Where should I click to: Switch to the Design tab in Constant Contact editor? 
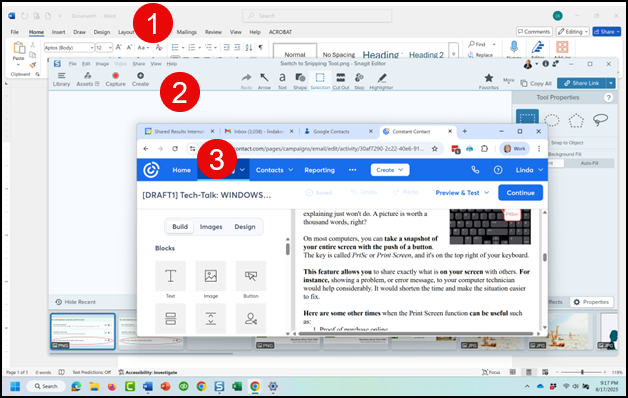point(245,227)
